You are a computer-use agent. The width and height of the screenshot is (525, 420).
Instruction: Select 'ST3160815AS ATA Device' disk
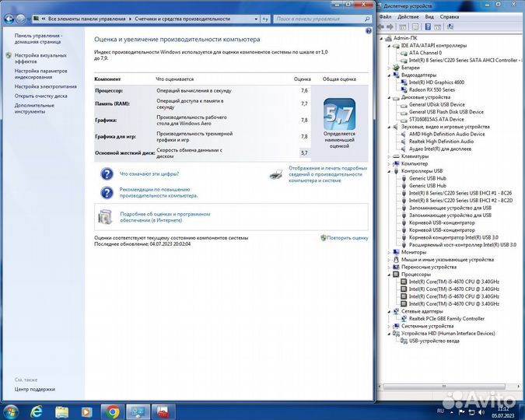(x=436, y=119)
